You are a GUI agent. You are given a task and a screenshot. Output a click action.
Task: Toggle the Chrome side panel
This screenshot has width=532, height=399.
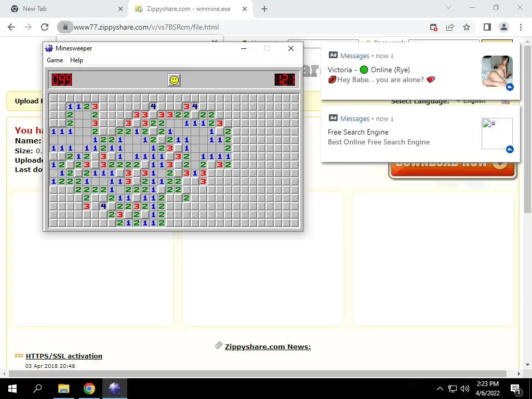487,27
